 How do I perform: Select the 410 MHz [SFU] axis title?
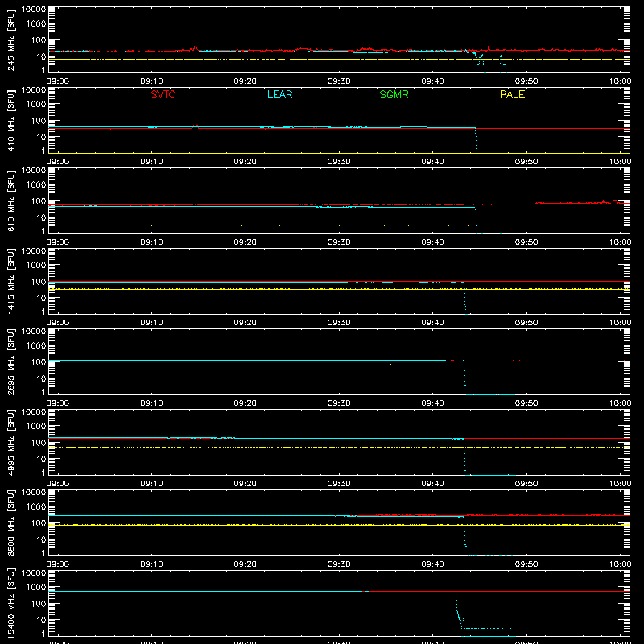pyautogui.click(x=10, y=121)
